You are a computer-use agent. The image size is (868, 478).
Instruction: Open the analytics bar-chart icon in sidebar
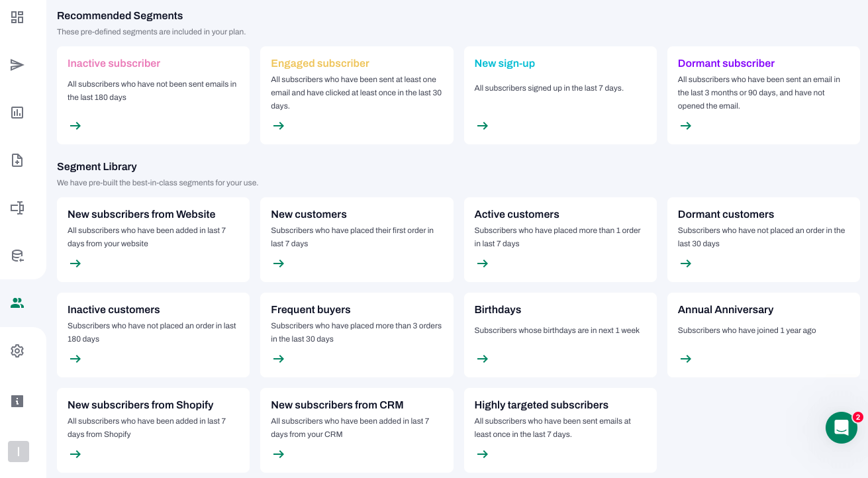(17, 113)
